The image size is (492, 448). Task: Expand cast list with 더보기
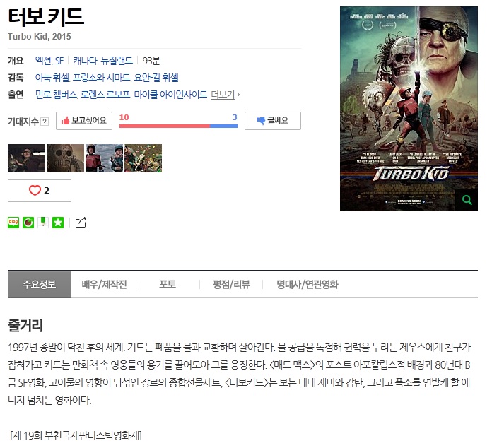[x=225, y=95]
